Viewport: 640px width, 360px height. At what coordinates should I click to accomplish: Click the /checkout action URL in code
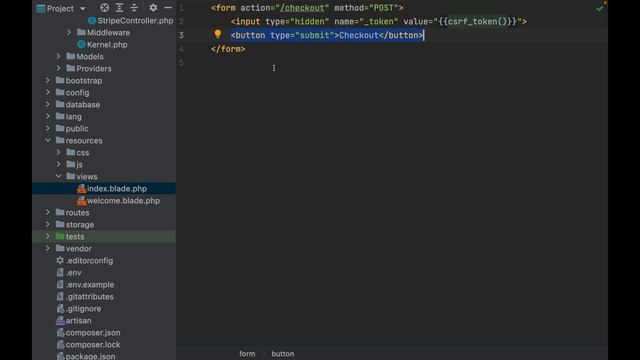[302, 8]
